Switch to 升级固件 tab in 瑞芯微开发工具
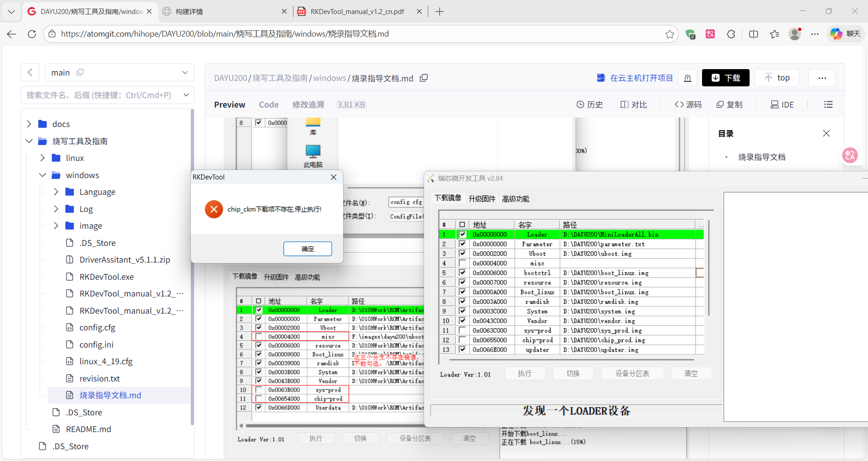868x461 pixels. (x=482, y=198)
